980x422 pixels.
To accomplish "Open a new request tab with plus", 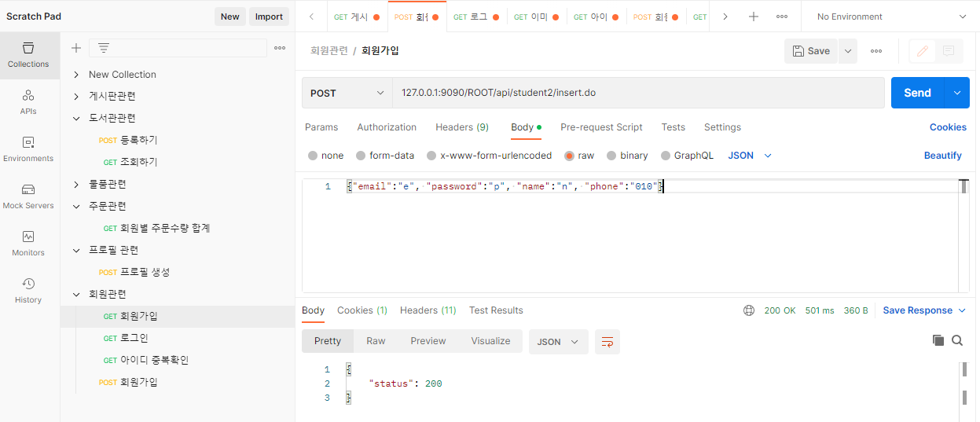I will (x=754, y=17).
